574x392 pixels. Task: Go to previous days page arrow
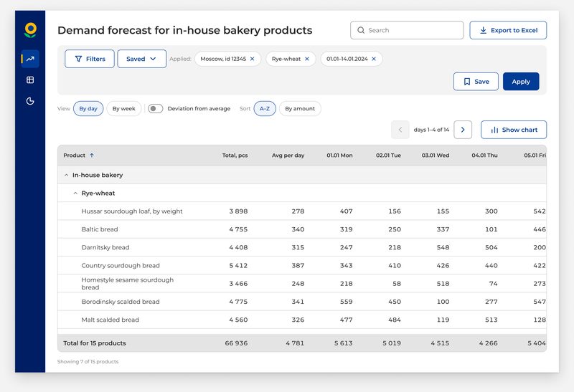click(x=400, y=130)
